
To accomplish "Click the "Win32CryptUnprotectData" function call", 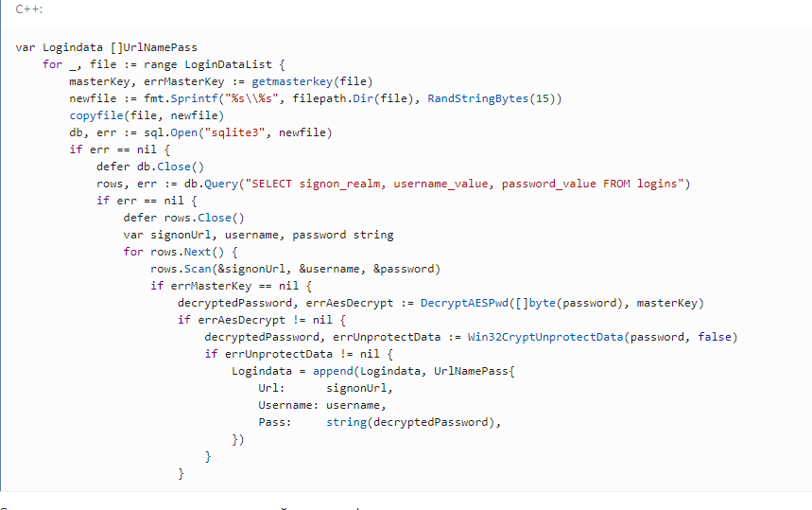I will 545,338.
